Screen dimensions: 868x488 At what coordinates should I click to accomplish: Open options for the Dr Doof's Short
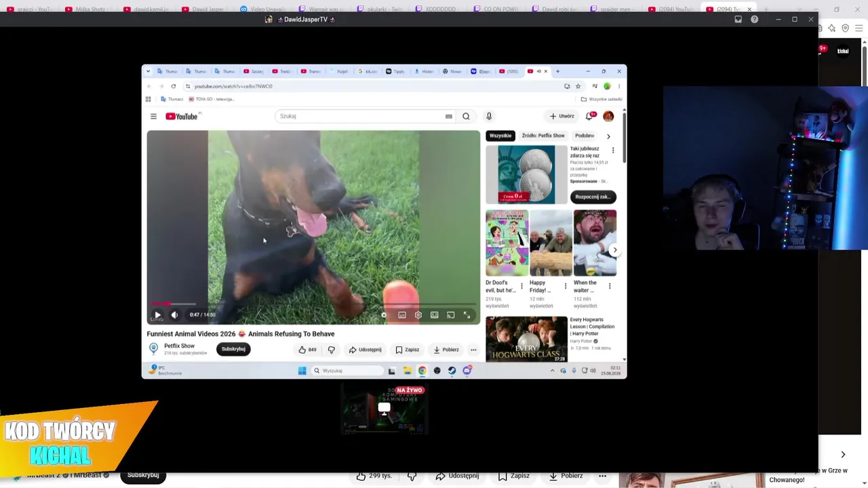tap(521, 286)
